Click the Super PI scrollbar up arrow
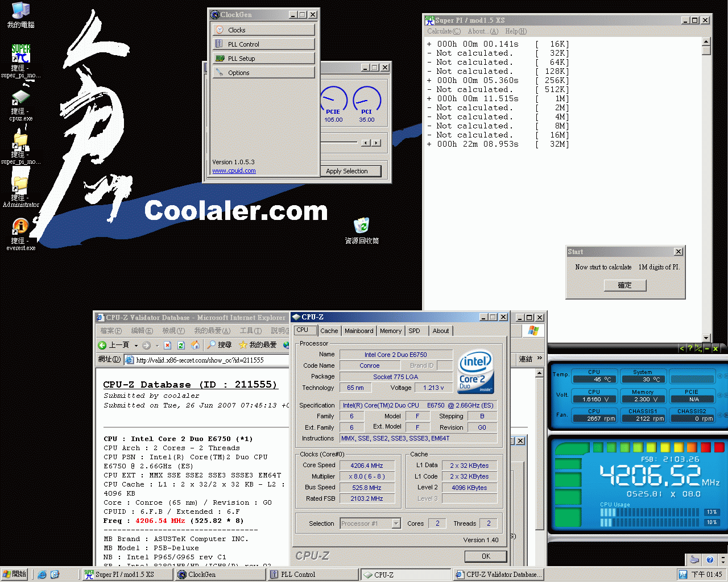Image resolution: width=728 pixels, height=582 pixels. pos(706,41)
